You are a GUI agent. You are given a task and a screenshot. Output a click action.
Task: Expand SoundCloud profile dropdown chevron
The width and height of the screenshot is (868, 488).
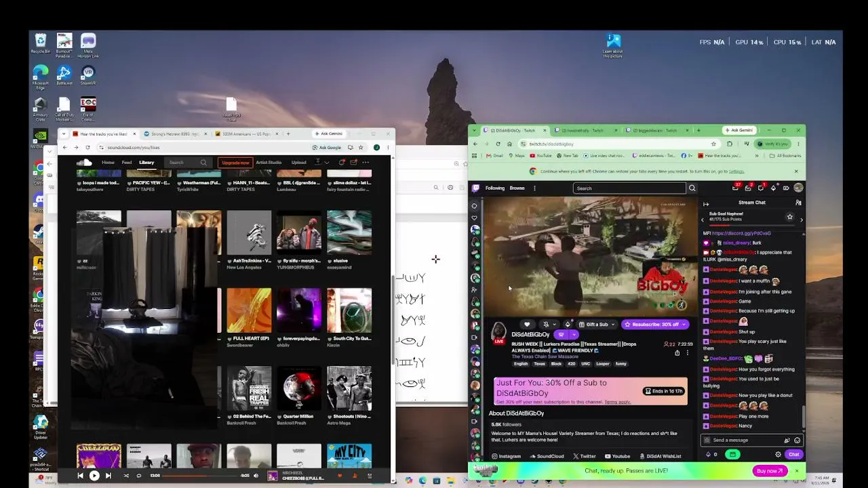click(327, 163)
